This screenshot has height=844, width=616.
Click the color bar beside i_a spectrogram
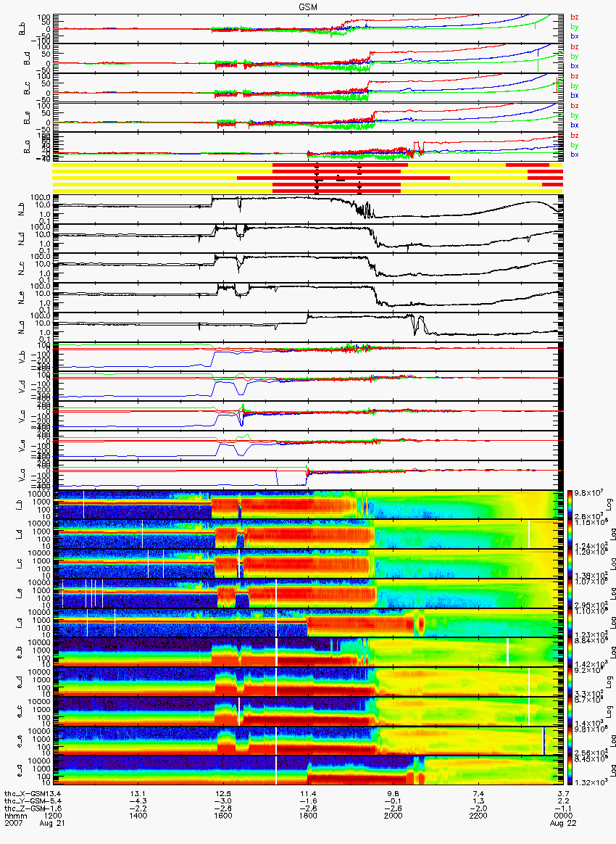(570, 623)
